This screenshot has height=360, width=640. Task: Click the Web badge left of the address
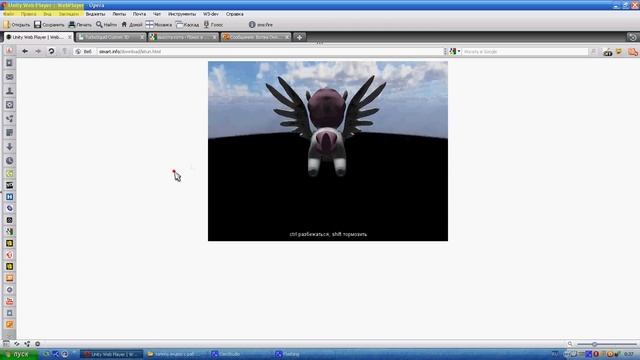84,51
